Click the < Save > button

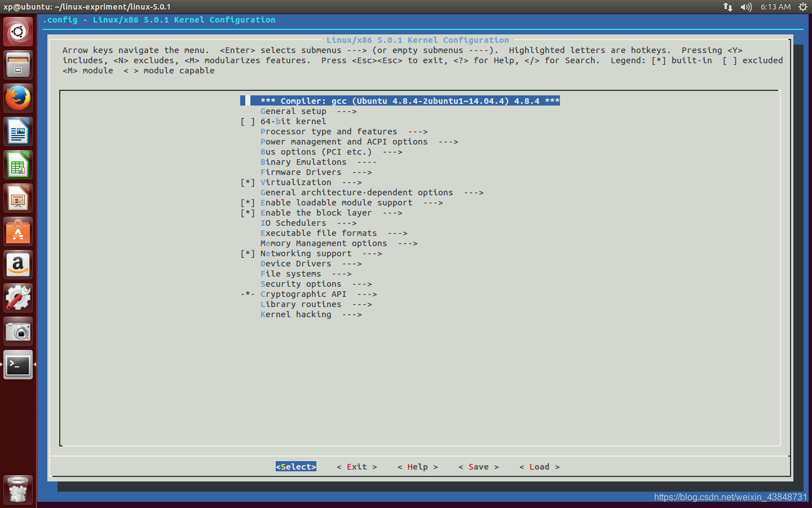(x=479, y=467)
